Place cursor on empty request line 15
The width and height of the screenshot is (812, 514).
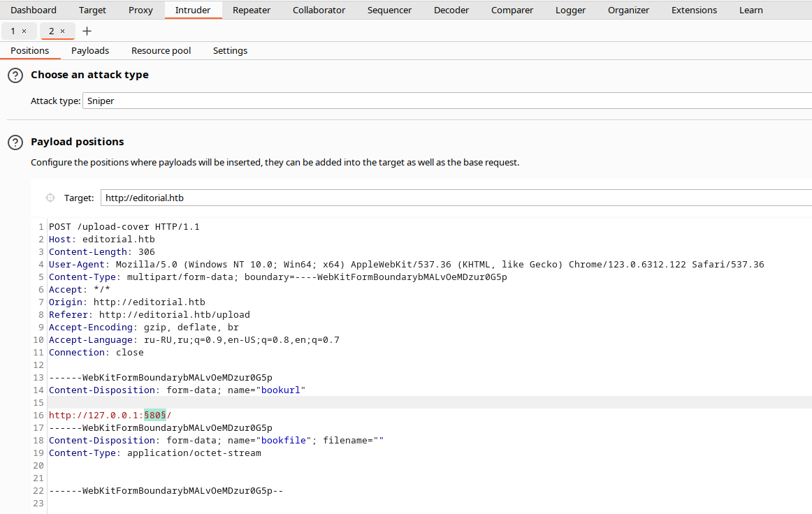tap(430, 403)
